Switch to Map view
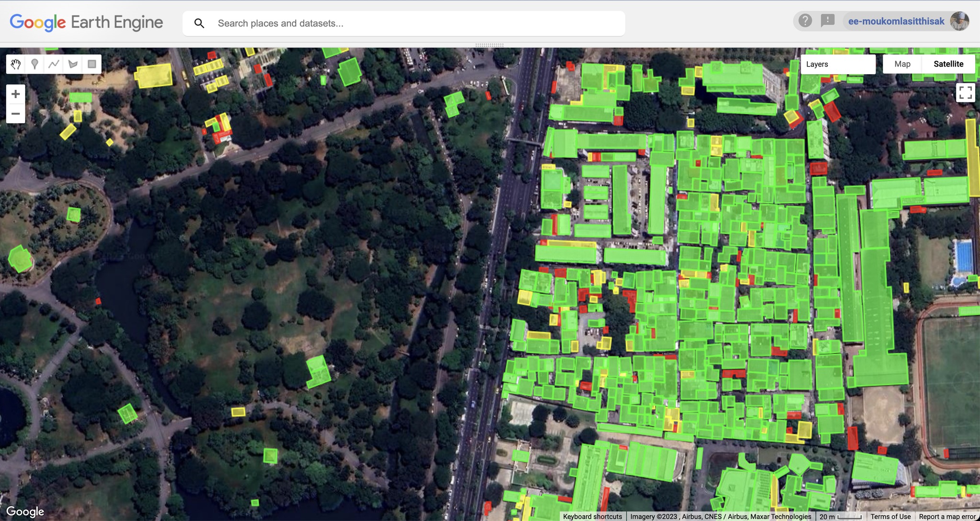 902,64
